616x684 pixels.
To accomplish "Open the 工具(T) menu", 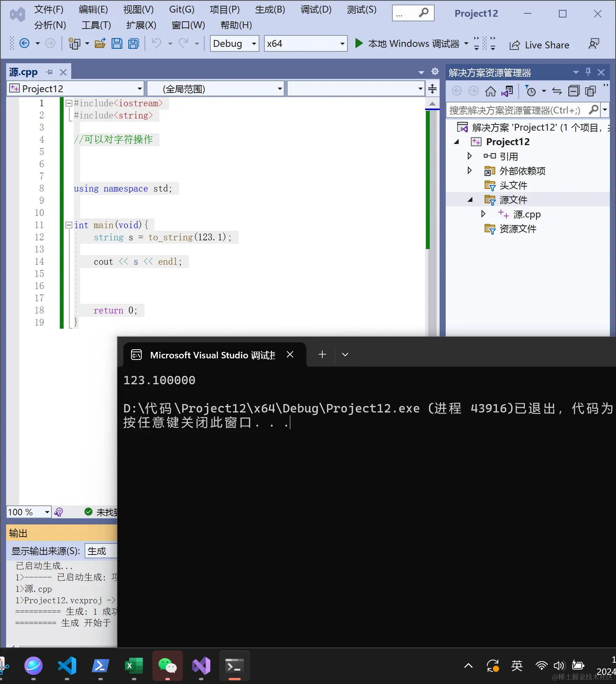I will click(x=96, y=25).
